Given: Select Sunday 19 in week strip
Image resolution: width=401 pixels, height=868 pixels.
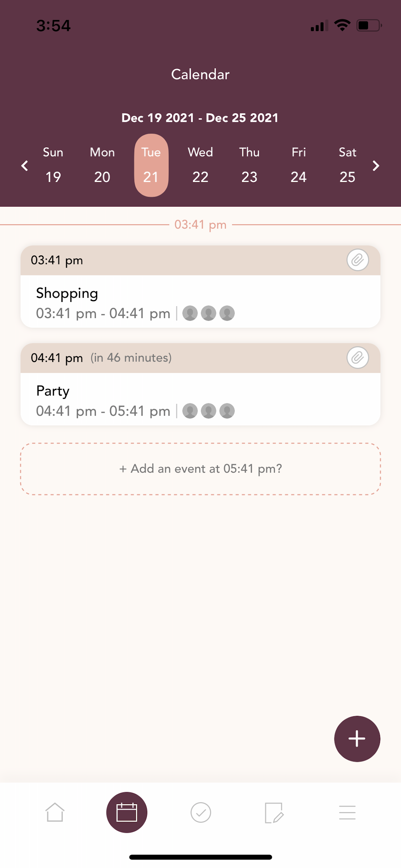Looking at the screenshot, I should point(53,165).
